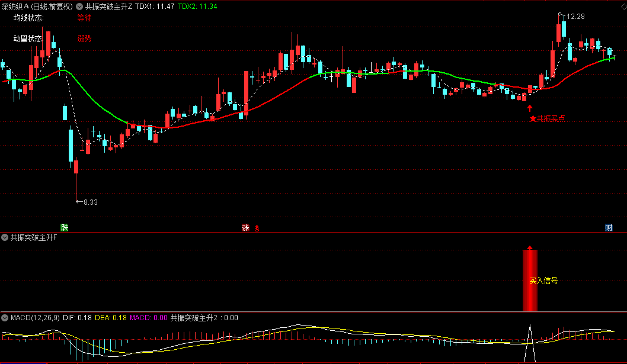Click the red buy signal bar

coord(530,280)
